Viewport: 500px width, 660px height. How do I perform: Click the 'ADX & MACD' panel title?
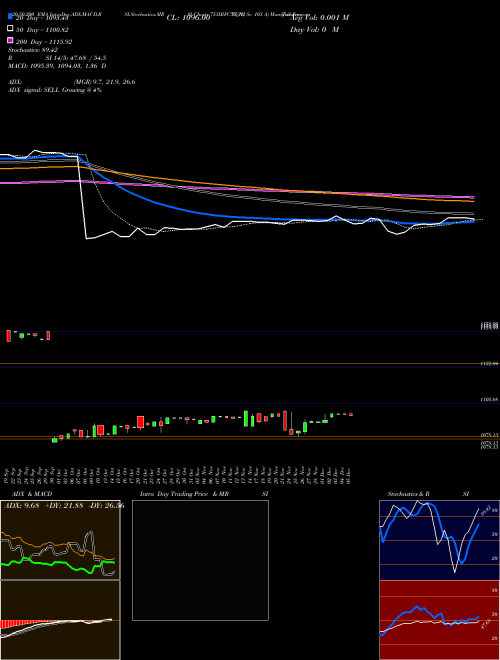[32, 494]
